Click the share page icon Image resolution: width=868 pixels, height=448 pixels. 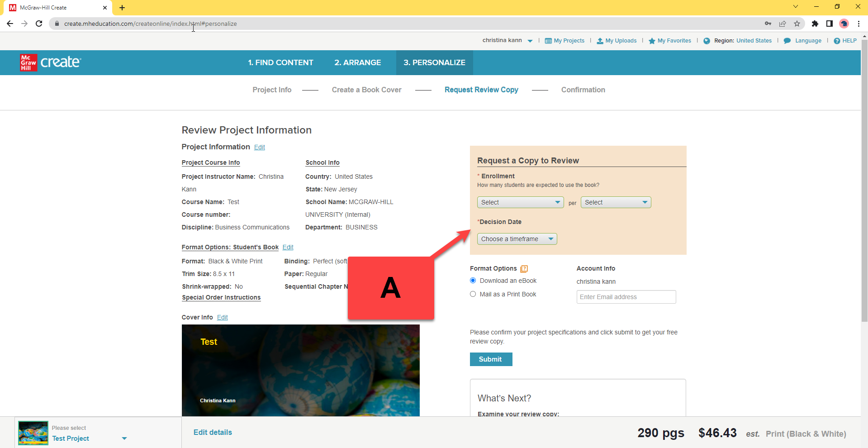pos(783,24)
